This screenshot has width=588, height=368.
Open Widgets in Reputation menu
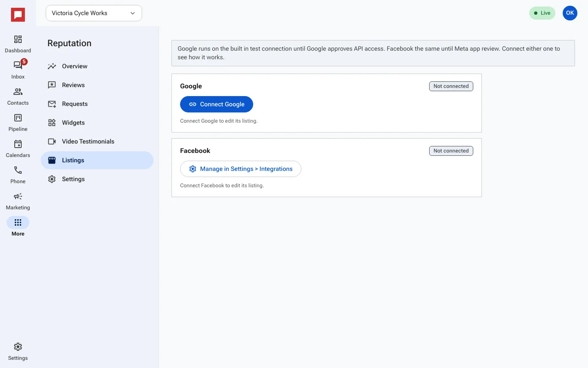pos(97,123)
